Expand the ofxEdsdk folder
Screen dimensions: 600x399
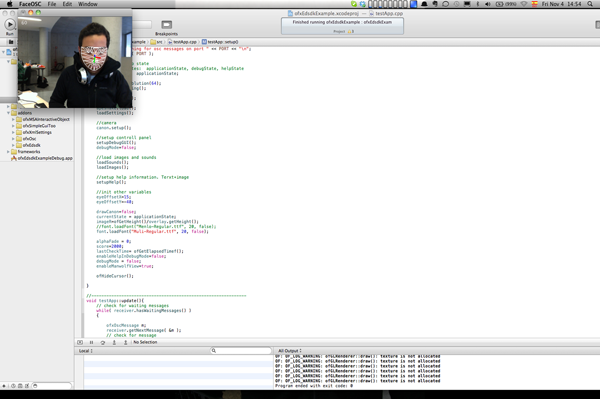click(x=13, y=145)
